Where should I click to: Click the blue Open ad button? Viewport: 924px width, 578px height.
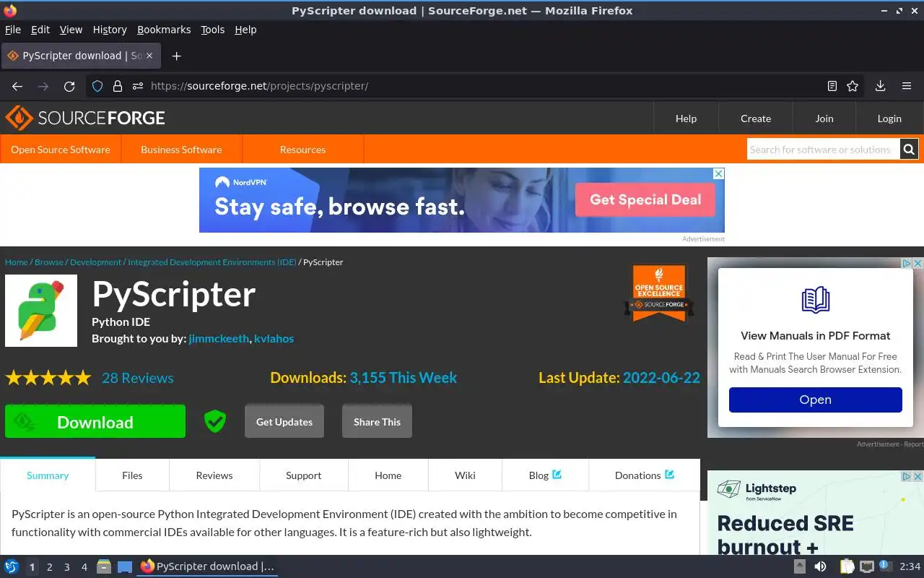pyautogui.click(x=815, y=400)
